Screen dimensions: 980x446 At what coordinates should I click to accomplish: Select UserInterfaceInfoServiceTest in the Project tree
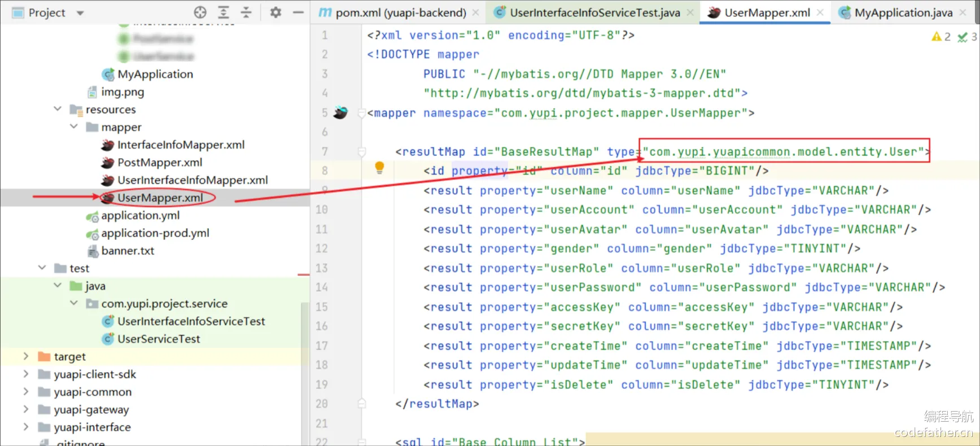tap(191, 321)
